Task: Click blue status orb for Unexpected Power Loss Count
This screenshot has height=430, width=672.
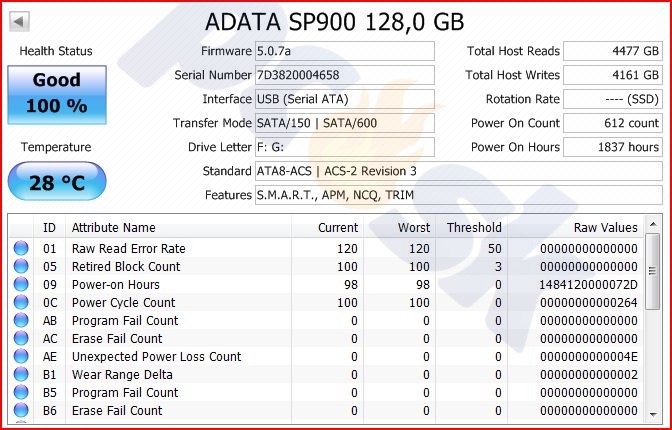Action: point(21,356)
